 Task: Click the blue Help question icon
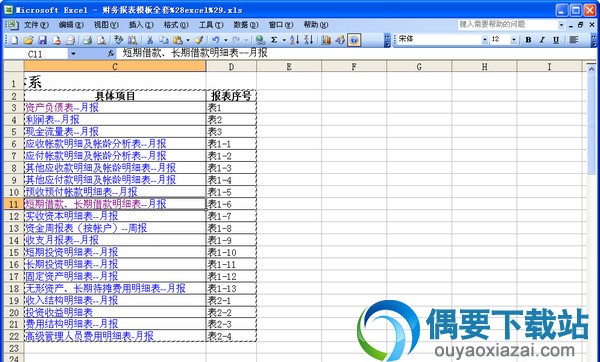(354, 40)
